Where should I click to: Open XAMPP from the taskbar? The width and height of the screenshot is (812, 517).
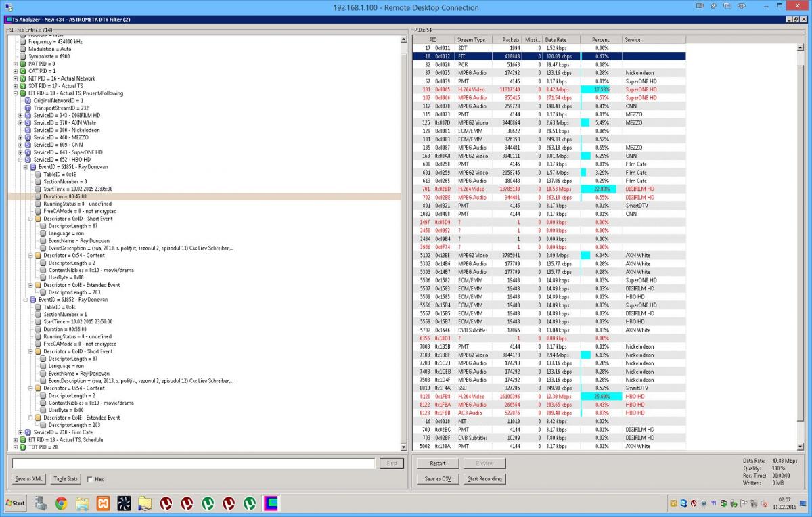[103, 503]
